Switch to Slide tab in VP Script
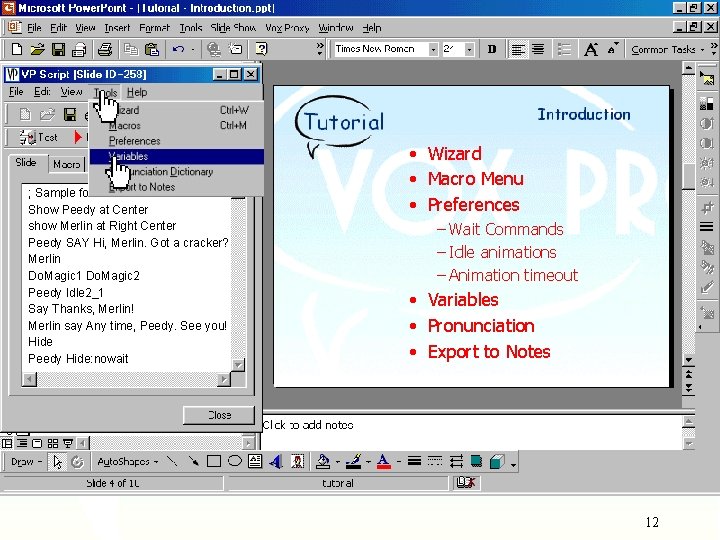Screen dimensions: 720x540 [x=26, y=163]
